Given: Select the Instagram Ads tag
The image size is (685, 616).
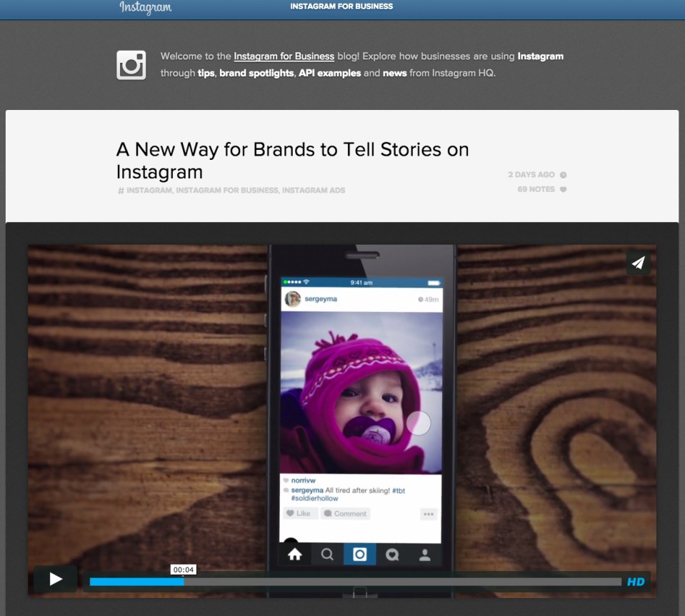Looking at the screenshot, I should [314, 191].
